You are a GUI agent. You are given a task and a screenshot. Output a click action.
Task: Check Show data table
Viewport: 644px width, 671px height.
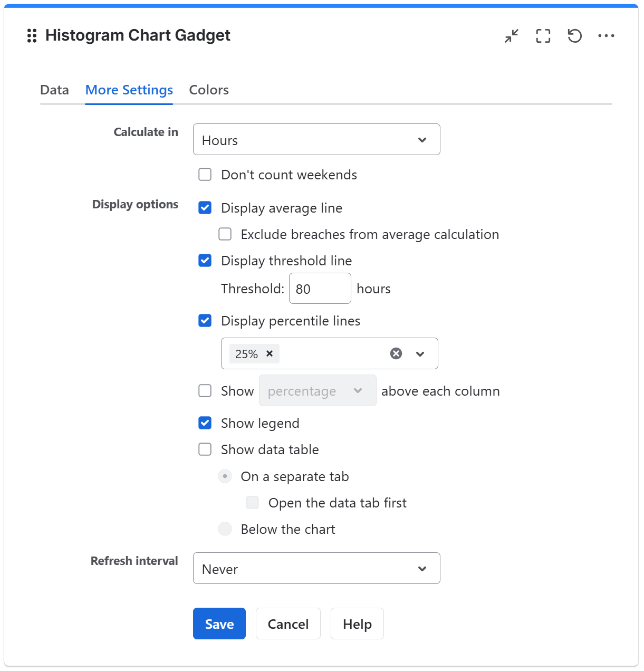(205, 449)
